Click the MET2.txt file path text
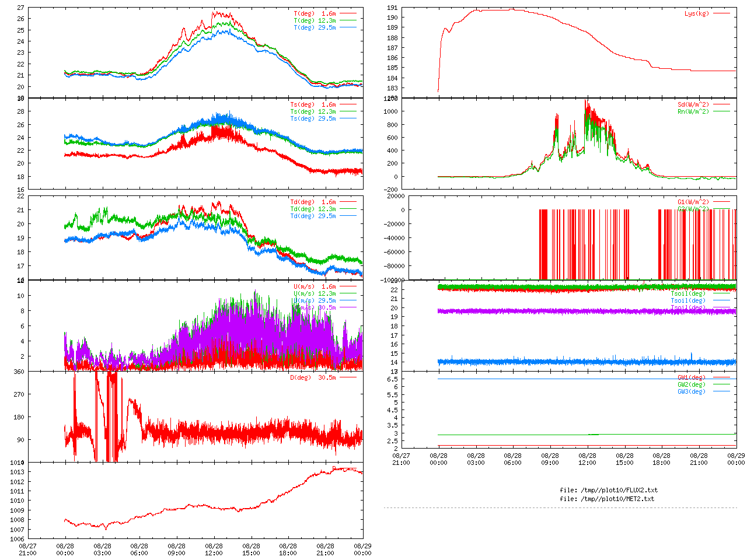Viewport: 747px width, 560px height. click(607, 499)
